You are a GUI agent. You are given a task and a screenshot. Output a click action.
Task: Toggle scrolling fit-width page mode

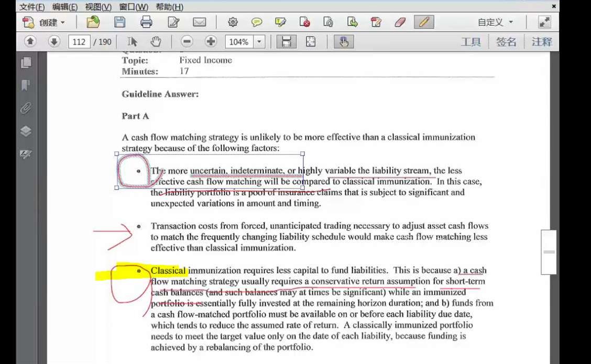point(287,41)
